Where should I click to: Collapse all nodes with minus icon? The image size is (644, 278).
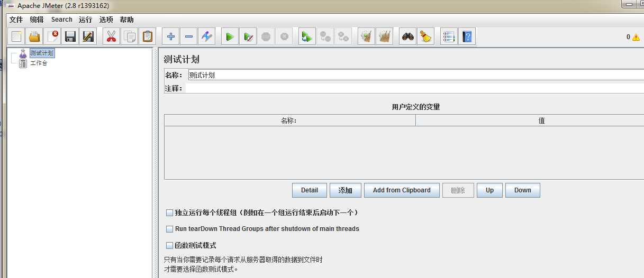click(x=188, y=36)
